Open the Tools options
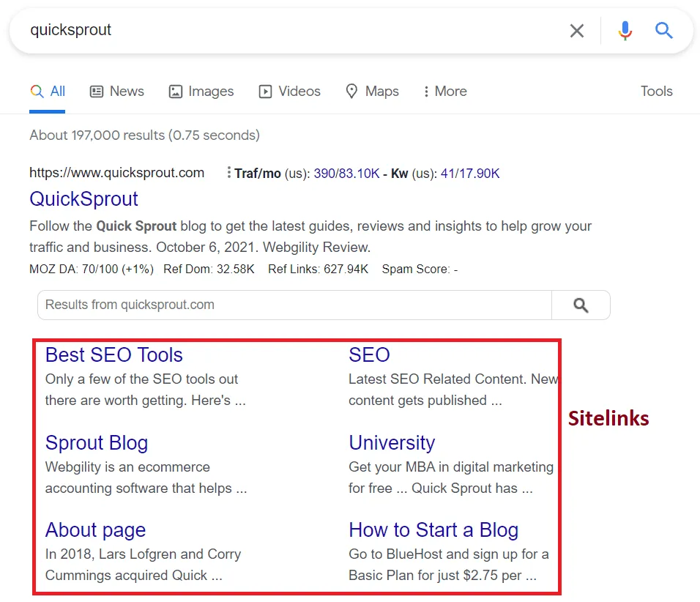 point(656,92)
